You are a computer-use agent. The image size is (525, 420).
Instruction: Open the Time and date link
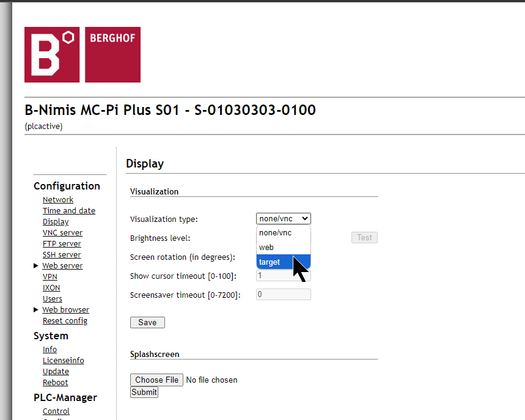coord(69,211)
